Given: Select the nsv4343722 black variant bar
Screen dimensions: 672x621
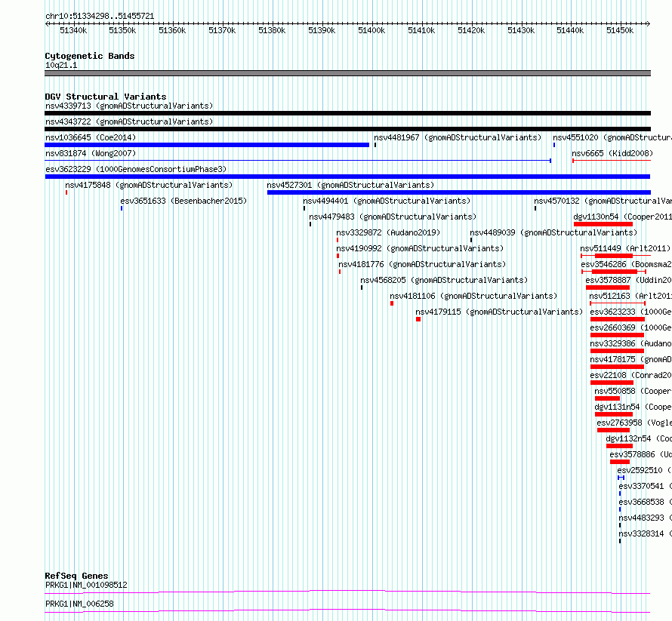Looking at the screenshot, I should click(347, 129).
